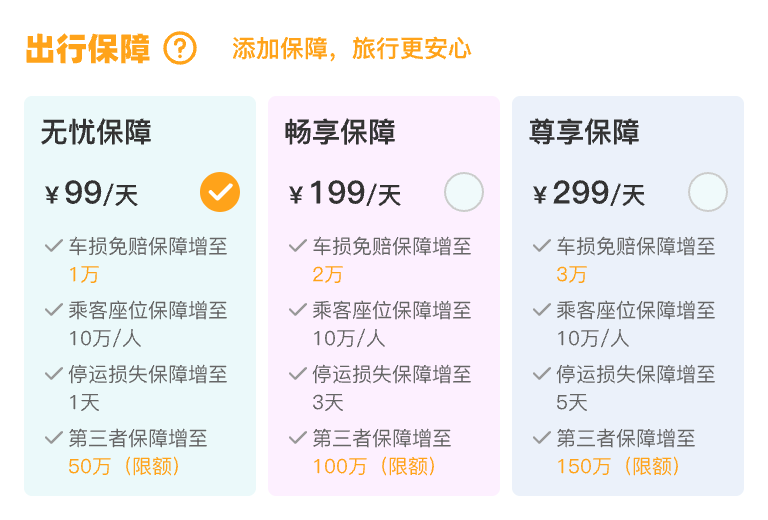Click the 尊享保障 plan title
Image resolution: width=768 pixels, height=520 pixels.
[x=584, y=132]
